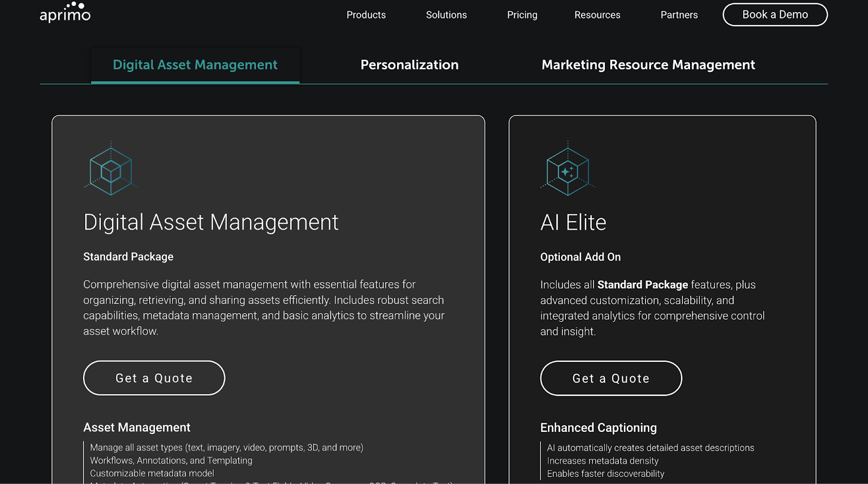868x484 pixels.
Task: Click the large Digital Asset Management card heading
Action: [x=211, y=222]
